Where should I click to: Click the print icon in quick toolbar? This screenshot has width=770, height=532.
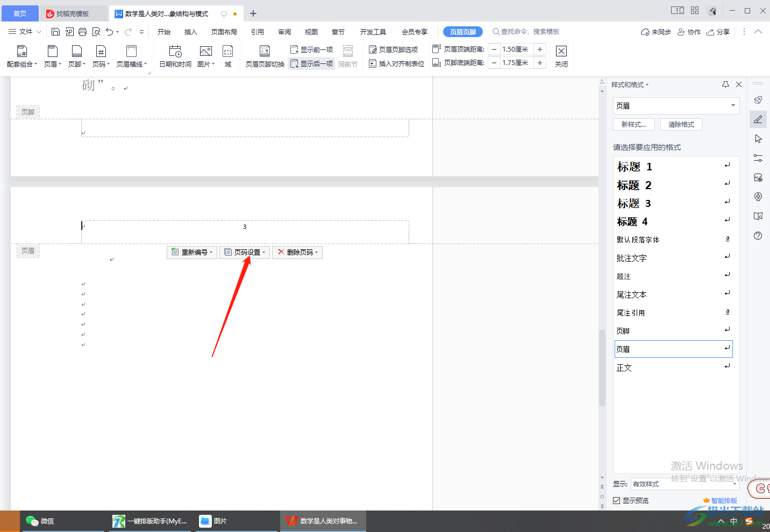82,32
